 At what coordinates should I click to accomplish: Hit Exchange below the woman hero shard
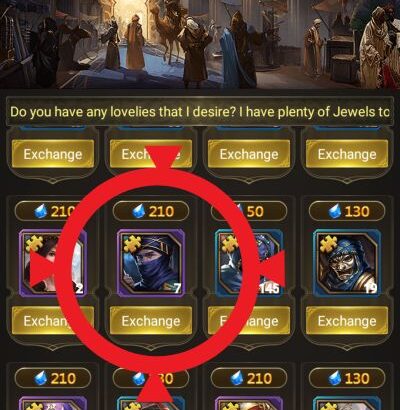coord(53,321)
